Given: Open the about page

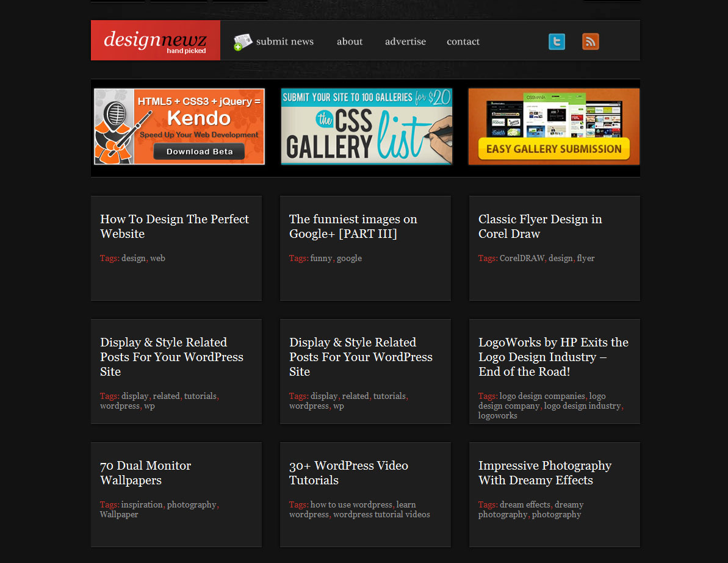Looking at the screenshot, I should [350, 41].
